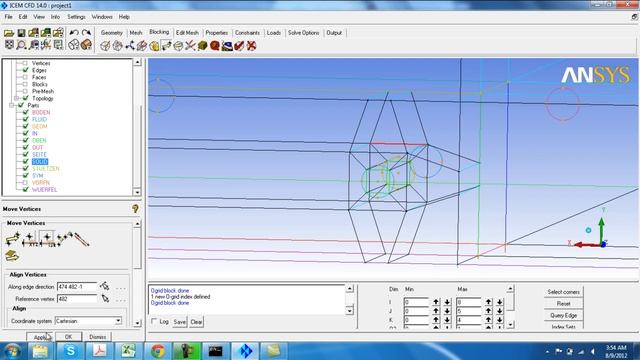Click the Edit Edge icon
640x360 pixels.
click(190, 46)
